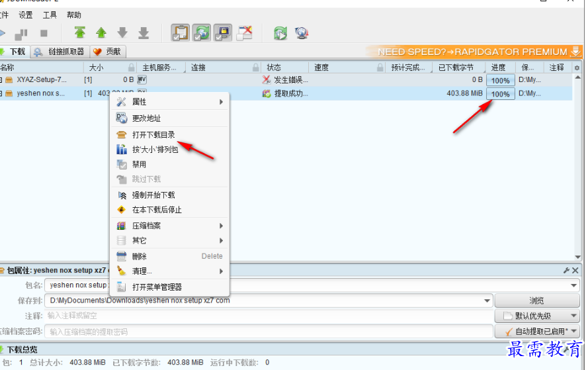The image size is (588, 370).
Task: Click the lock icon in 大小 column header
Action: pyautogui.click(x=131, y=68)
